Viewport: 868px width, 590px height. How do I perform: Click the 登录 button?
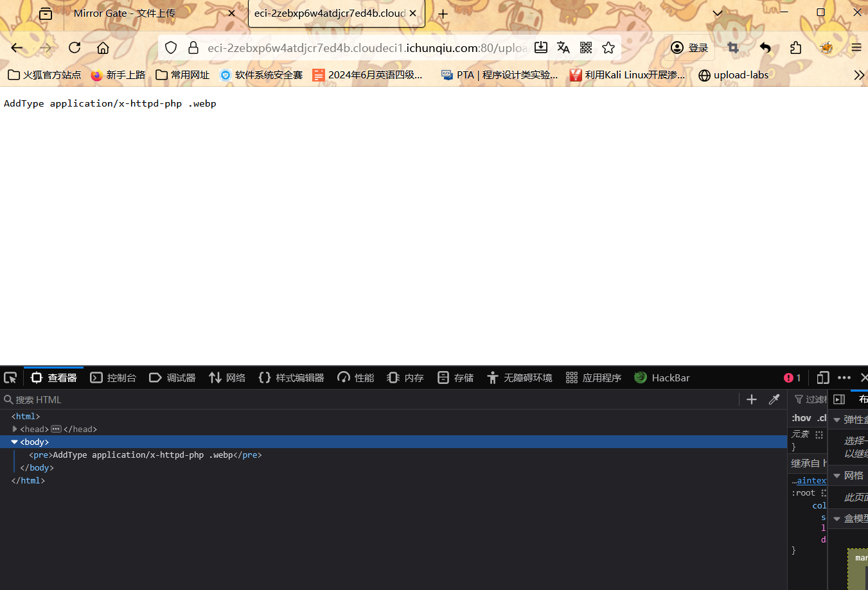point(690,48)
